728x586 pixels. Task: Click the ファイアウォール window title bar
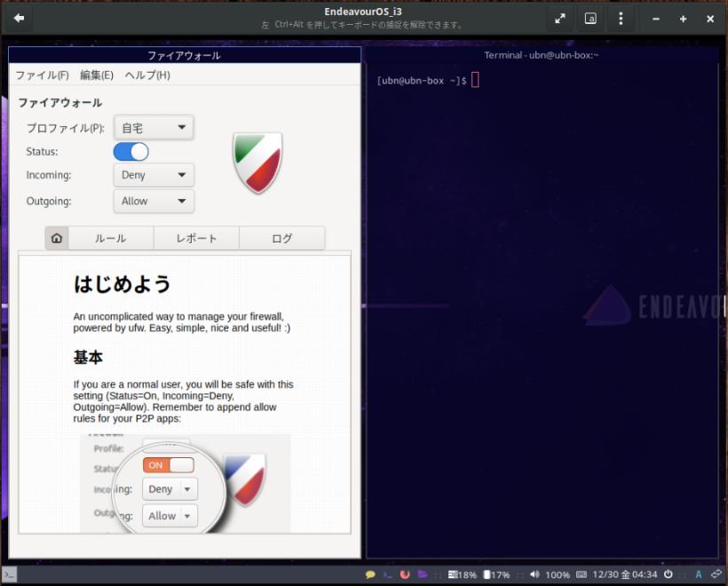[185, 55]
